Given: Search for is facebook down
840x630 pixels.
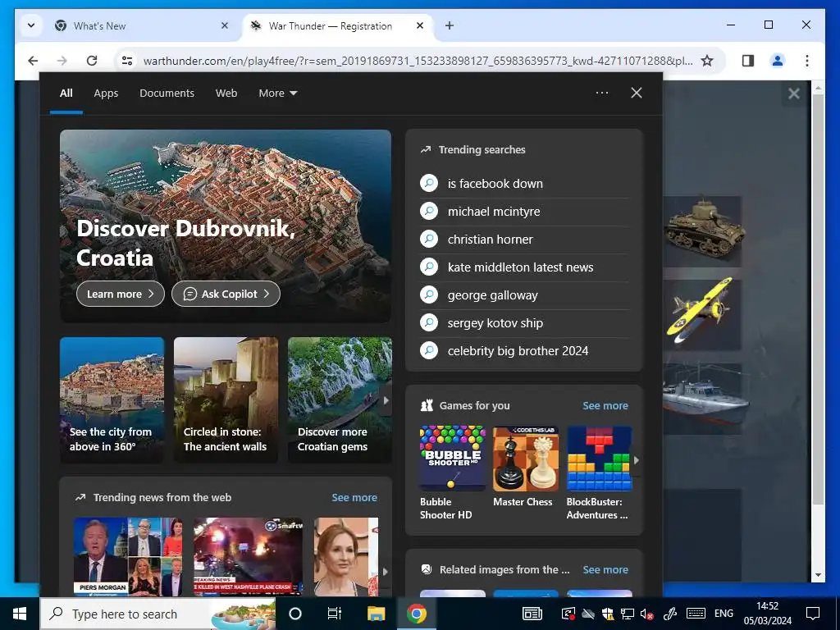Looking at the screenshot, I should tap(525, 184).
